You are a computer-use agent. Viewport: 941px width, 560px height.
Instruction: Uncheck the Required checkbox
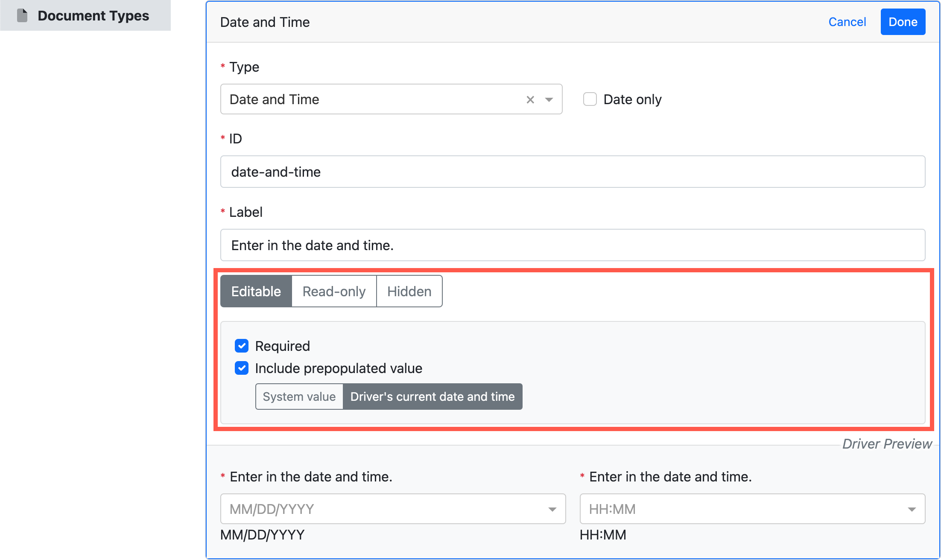click(242, 346)
